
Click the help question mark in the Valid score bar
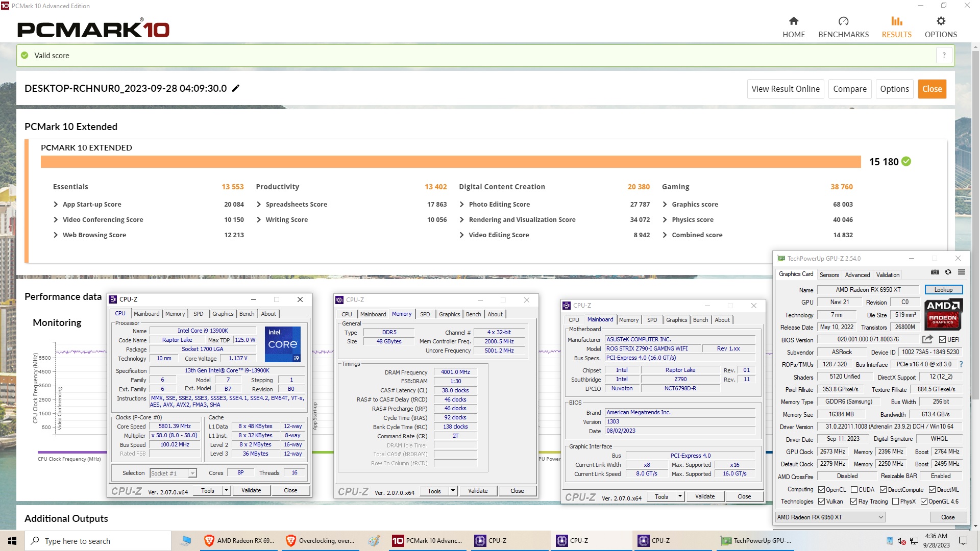[x=944, y=55]
